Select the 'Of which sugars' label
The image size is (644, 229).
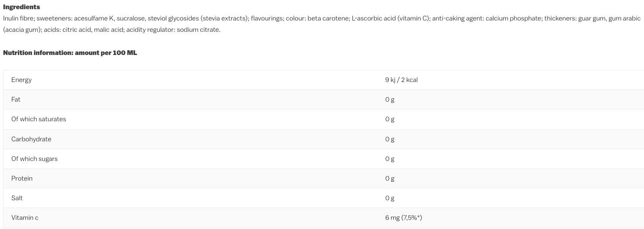pyautogui.click(x=34, y=159)
